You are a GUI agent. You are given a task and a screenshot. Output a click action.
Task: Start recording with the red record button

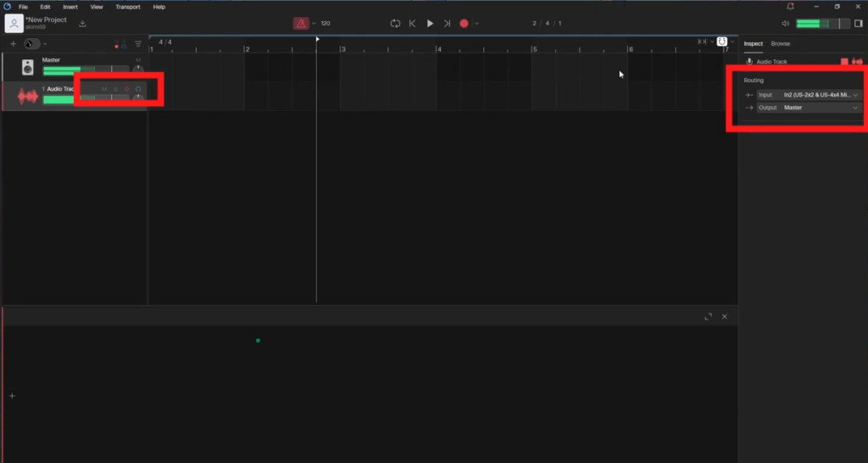[464, 24]
